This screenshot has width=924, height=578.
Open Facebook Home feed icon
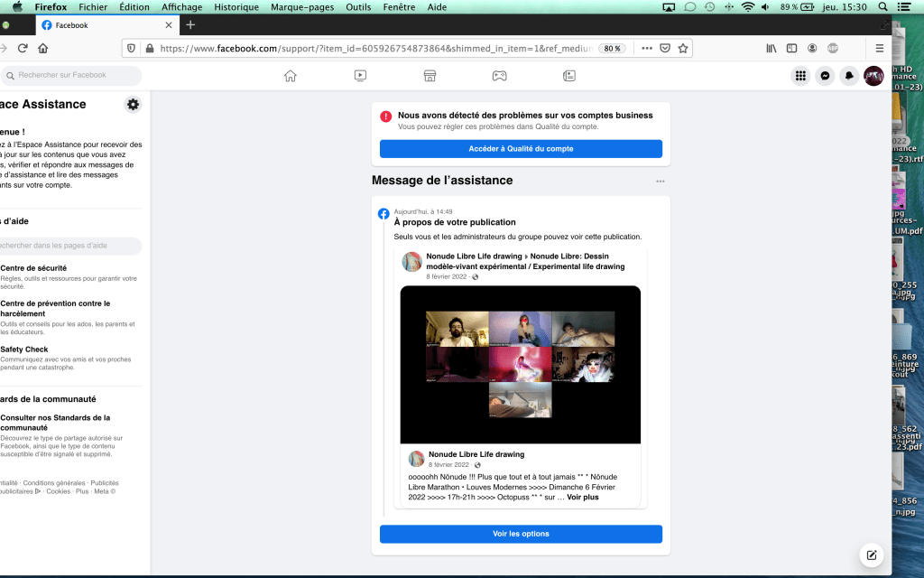[290, 76]
